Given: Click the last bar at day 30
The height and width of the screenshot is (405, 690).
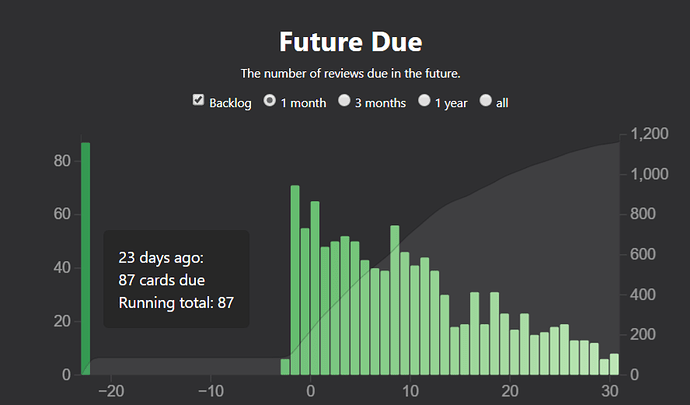Looking at the screenshot, I should (614, 364).
